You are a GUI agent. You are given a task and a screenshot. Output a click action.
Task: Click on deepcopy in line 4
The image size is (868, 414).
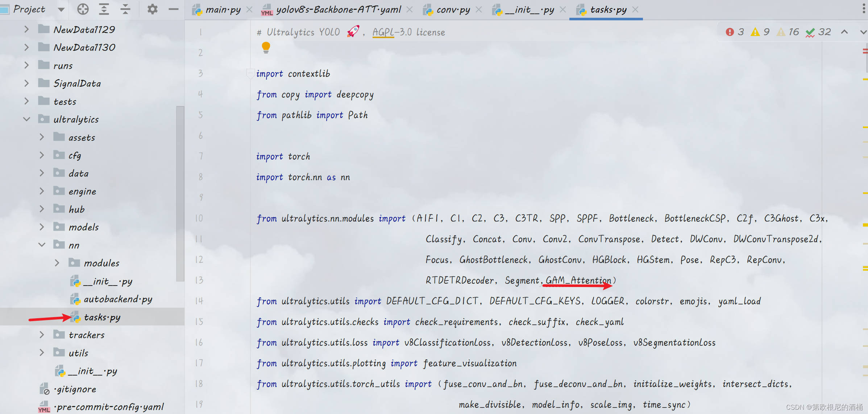click(x=355, y=94)
